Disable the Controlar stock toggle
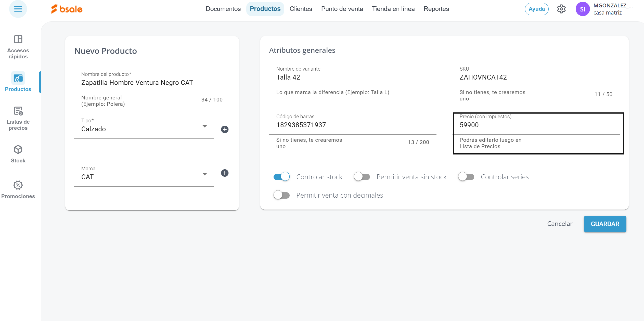The image size is (644, 321). pos(281,177)
